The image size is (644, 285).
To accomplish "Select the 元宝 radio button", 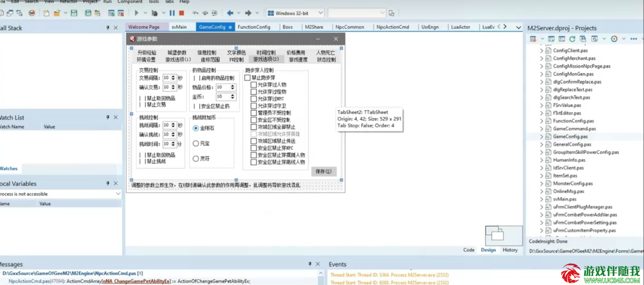I will [x=196, y=143].
